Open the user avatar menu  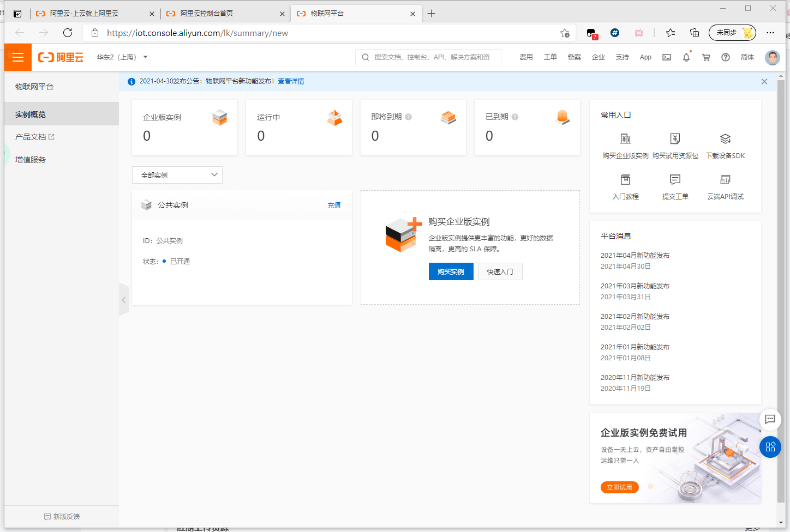click(x=772, y=57)
